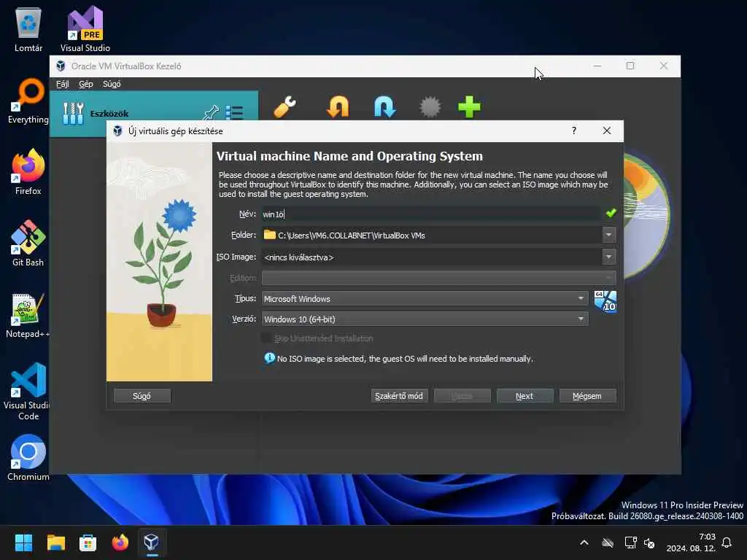The height and width of the screenshot is (560, 747).
Task: Click the disabled Edition dropdown
Action: pyautogui.click(x=438, y=278)
